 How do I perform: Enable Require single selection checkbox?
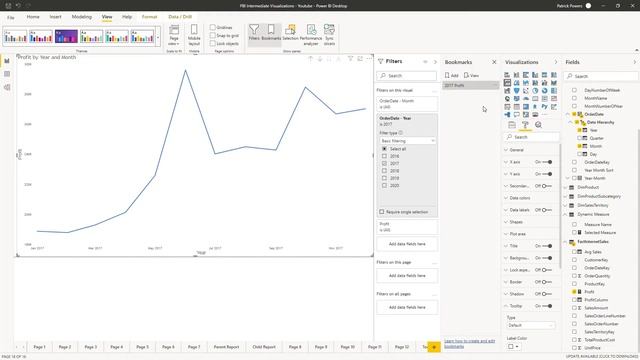382,212
